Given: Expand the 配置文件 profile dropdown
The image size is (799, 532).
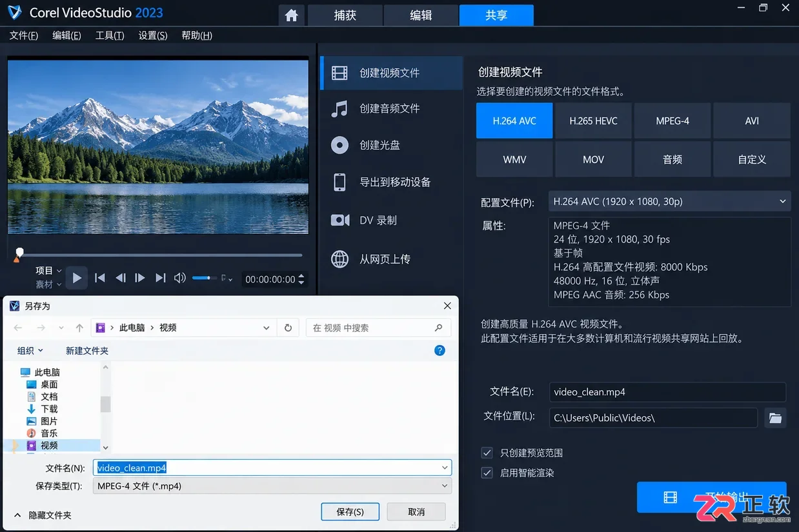Looking at the screenshot, I should point(782,201).
